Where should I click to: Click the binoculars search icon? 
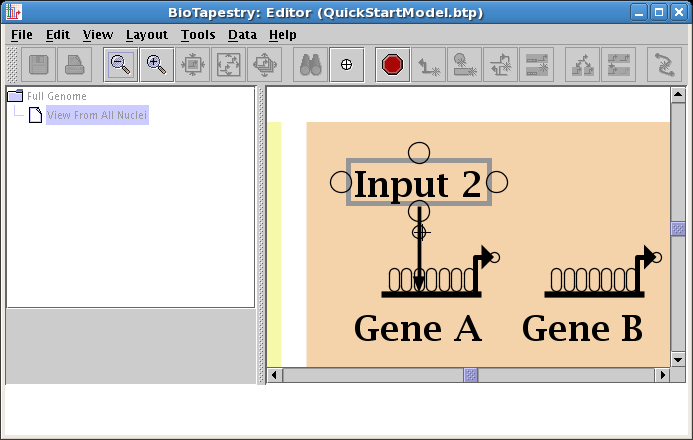310,64
